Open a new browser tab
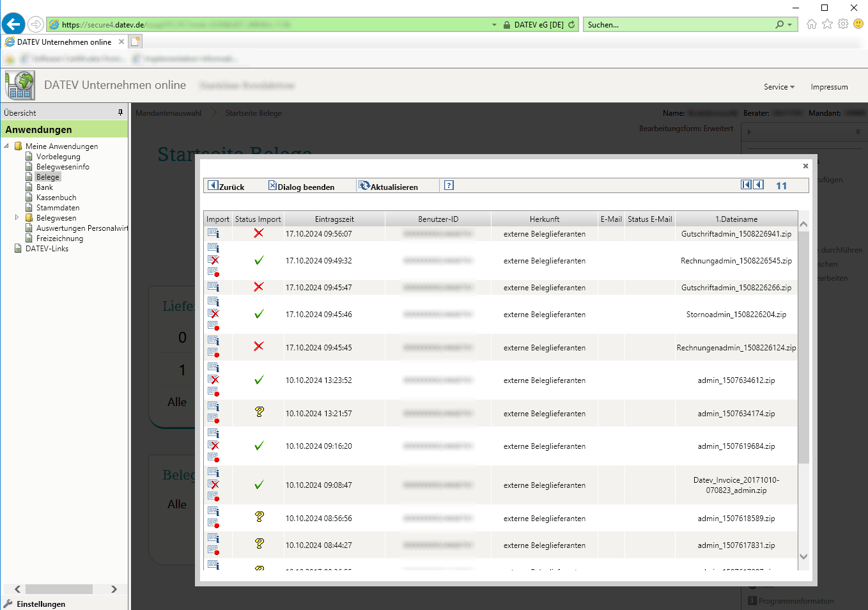 (136, 42)
